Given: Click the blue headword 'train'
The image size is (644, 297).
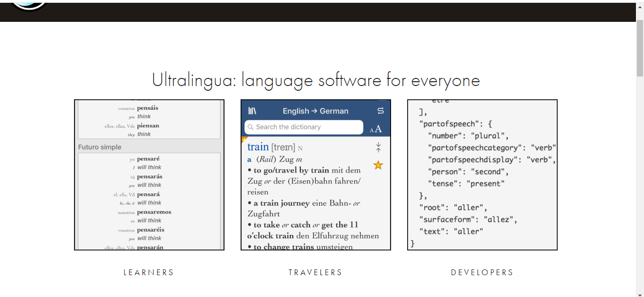Looking at the screenshot, I should [258, 147].
